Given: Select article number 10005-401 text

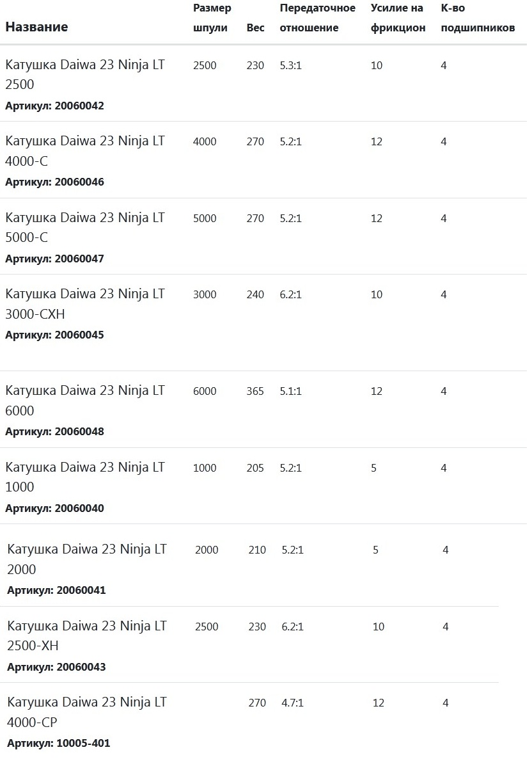Looking at the screenshot, I should pos(83,743).
